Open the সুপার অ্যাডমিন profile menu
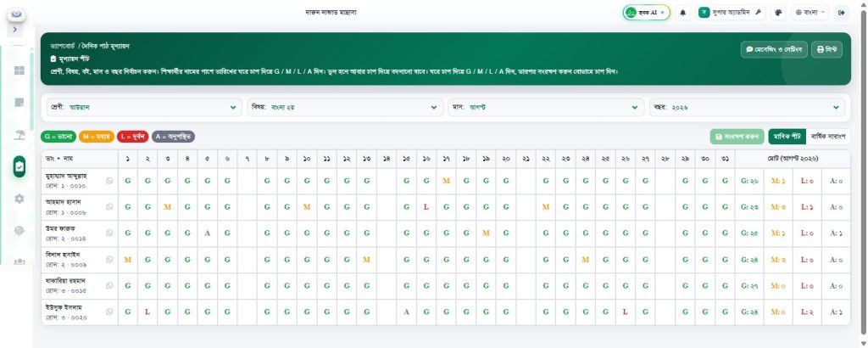 [x=730, y=12]
